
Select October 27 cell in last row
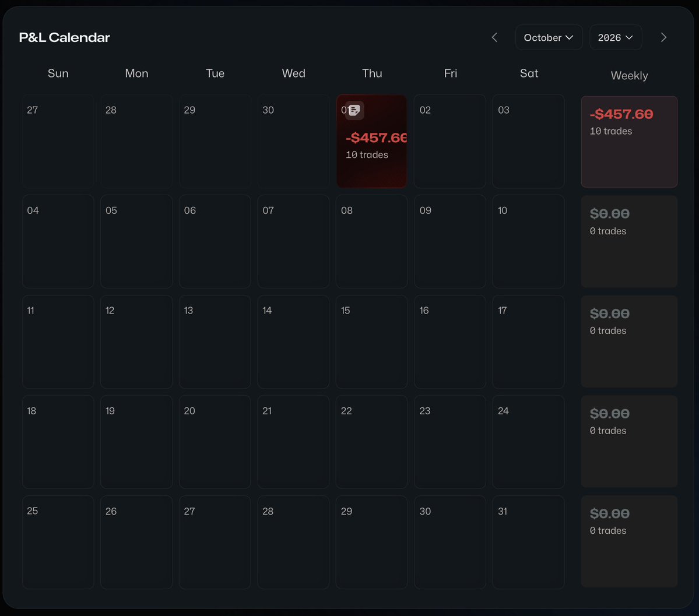[215, 542]
